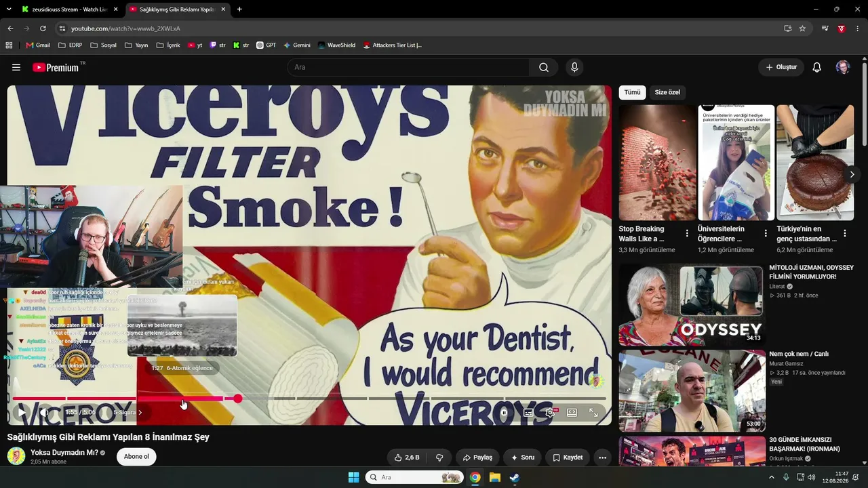Reload the page

coord(43,28)
